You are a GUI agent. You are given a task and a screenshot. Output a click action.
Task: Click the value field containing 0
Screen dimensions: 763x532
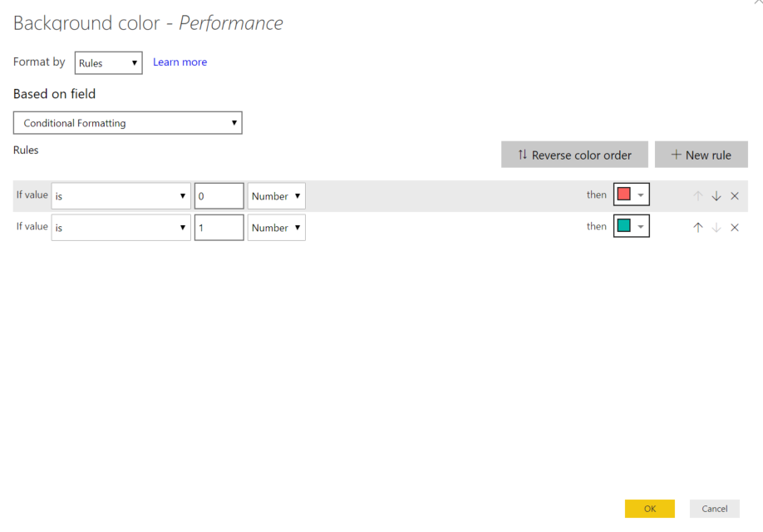pyautogui.click(x=219, y=195)
